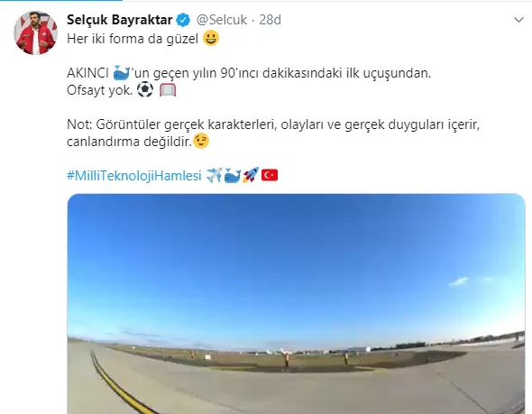
Task: Click the 28d tweet timestamp
Action: 271,20
